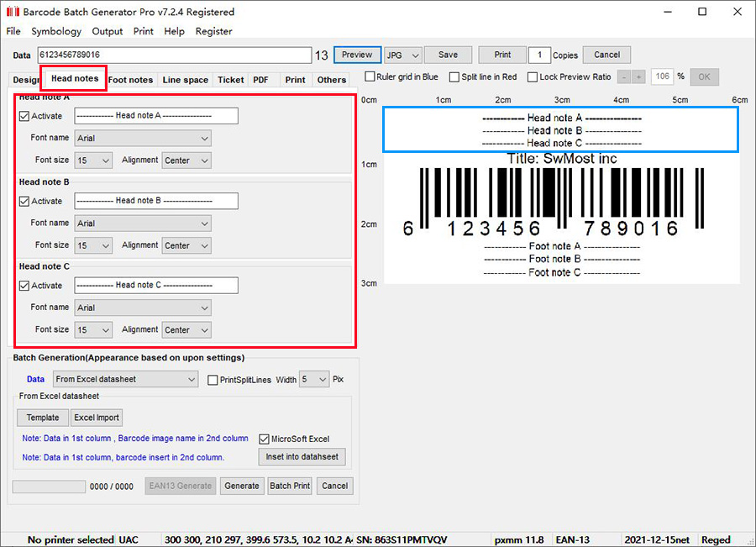Click the Batch Print button

290,486
